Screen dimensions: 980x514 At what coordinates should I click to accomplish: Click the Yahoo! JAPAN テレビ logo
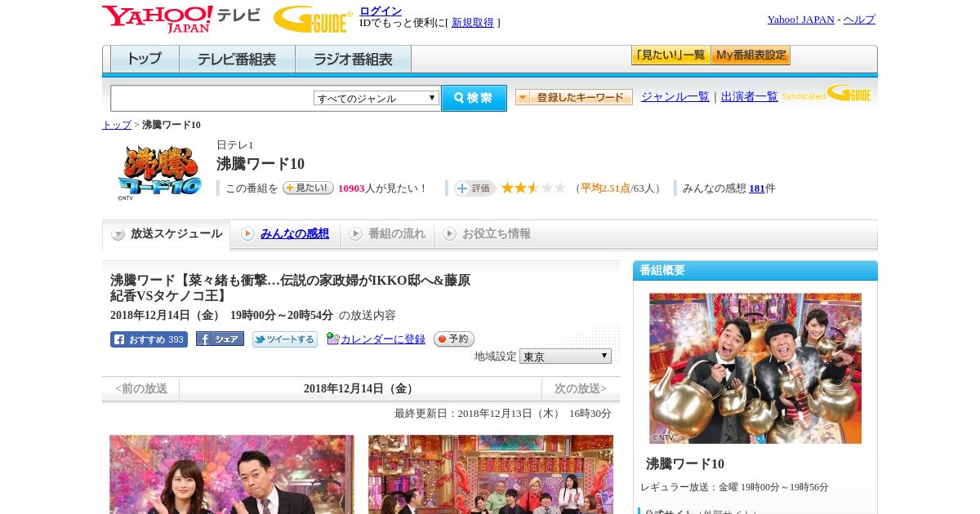pyautogui.click(x=181, y=19)
